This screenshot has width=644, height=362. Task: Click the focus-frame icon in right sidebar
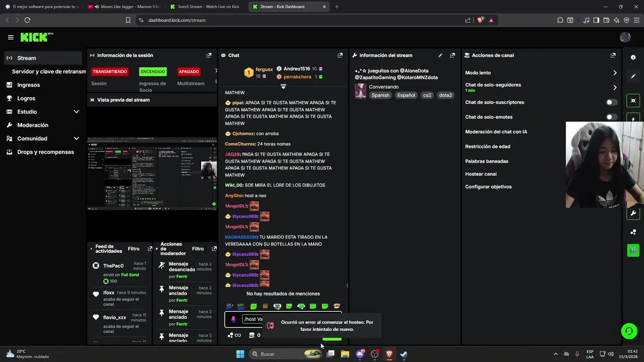pyautogui.click(x=633, y=101)
